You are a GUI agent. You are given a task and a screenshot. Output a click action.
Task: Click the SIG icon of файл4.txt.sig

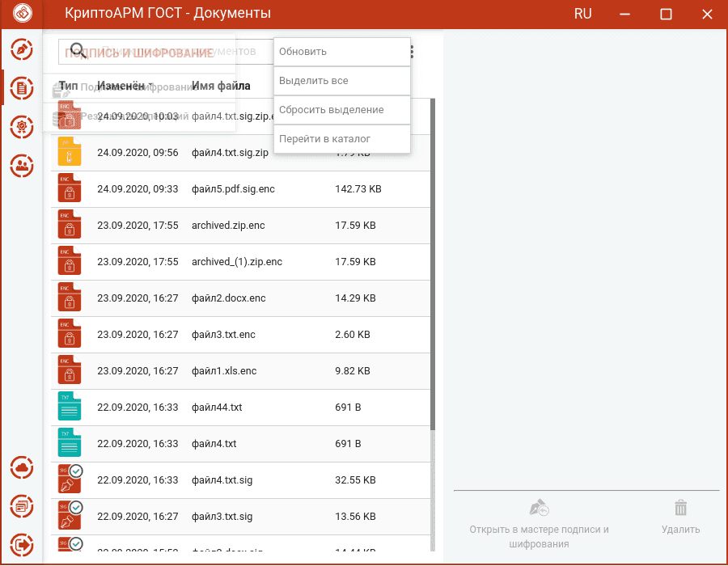coord(70,479)
